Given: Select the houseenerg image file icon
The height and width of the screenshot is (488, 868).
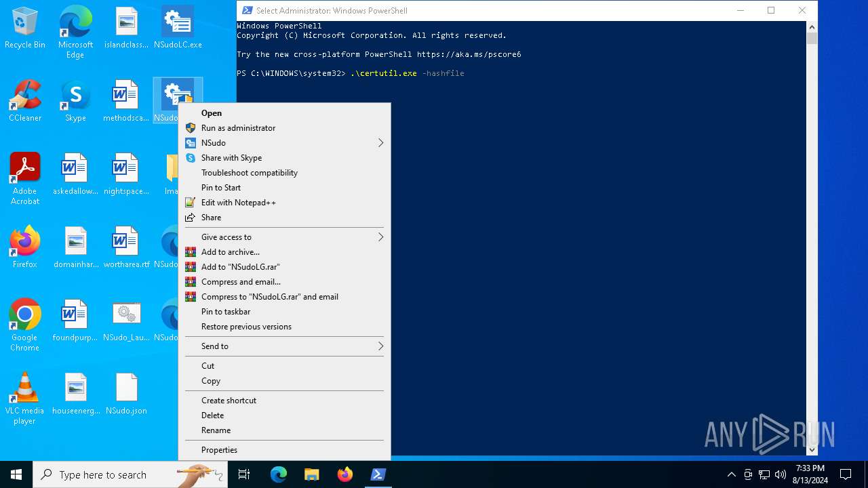Looking at the screenshot, I should [75, 394].
